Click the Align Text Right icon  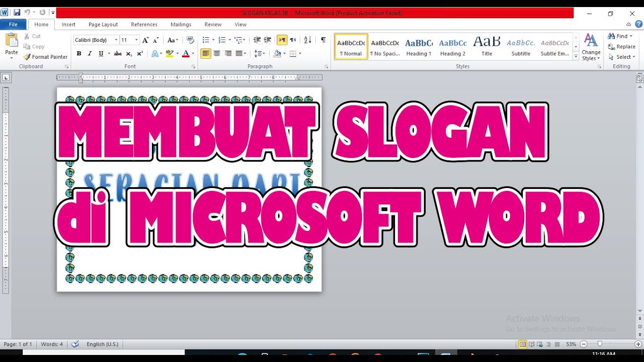[x=228, y=53]
